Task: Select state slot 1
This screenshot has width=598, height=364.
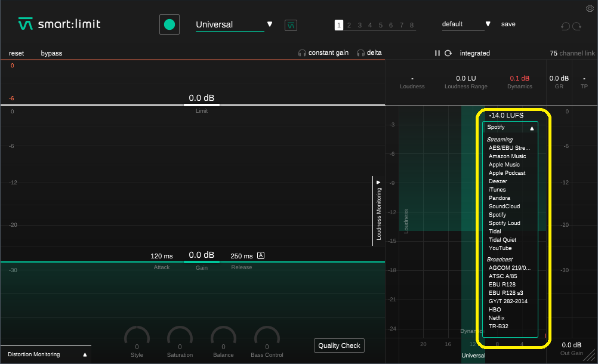Action: (338, 25)
